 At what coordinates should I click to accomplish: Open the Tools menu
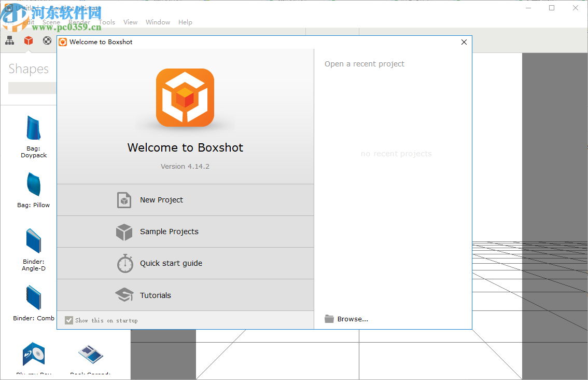coord(107,22)
